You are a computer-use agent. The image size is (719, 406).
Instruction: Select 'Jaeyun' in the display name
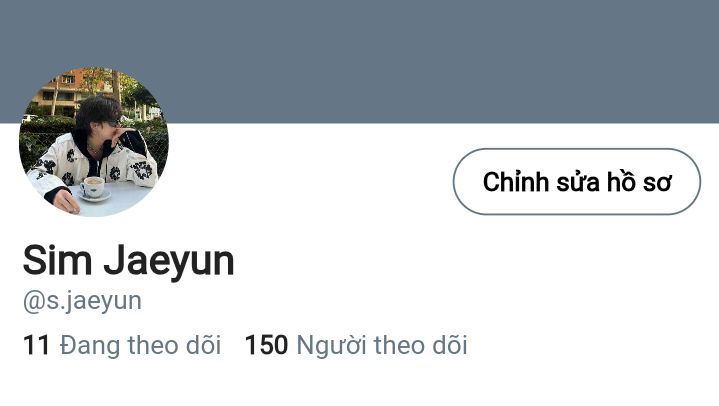169,261
